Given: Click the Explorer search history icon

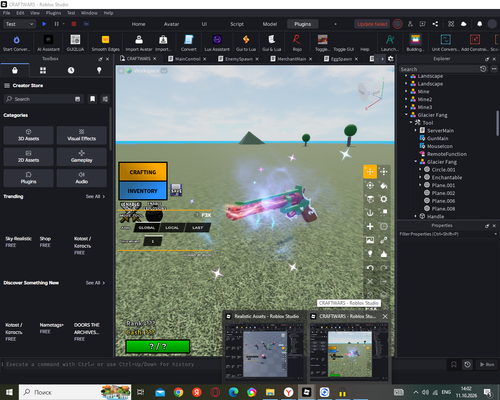Looking at the screenshot, I should [483, 69].
